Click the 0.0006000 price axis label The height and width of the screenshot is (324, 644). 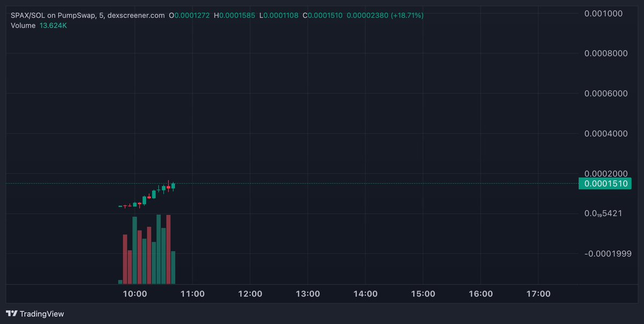point(606,93)
